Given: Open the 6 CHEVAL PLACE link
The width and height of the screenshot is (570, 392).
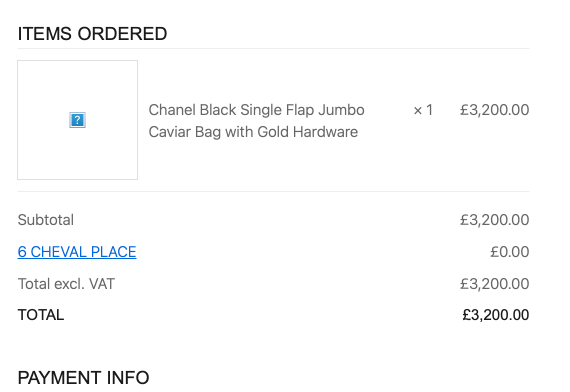Looking at the screenshot, I should [76, 252].
